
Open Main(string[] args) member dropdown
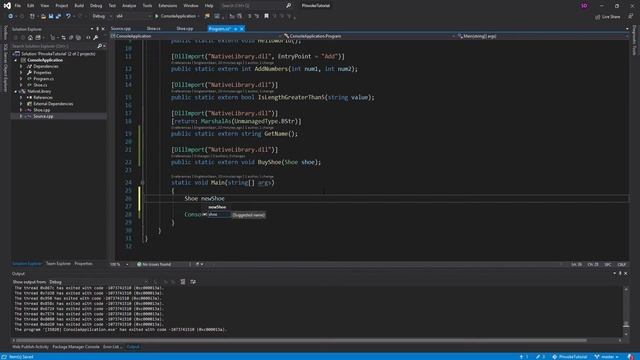[543, 36]
